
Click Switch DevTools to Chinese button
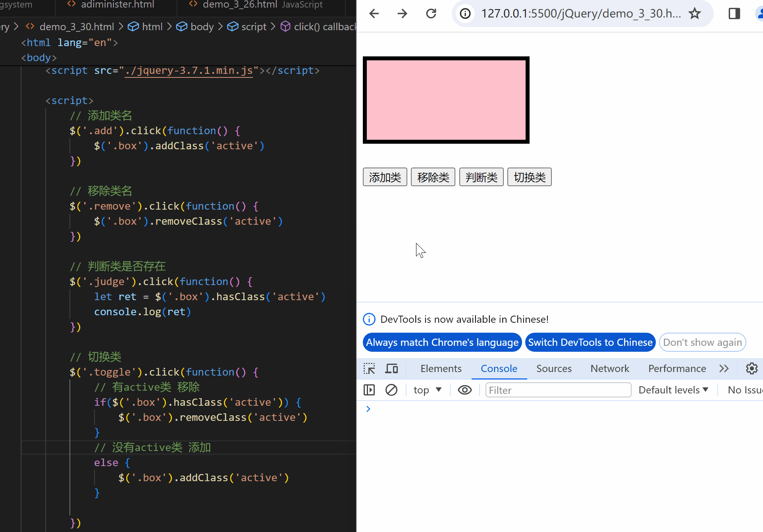click(590, 342)
